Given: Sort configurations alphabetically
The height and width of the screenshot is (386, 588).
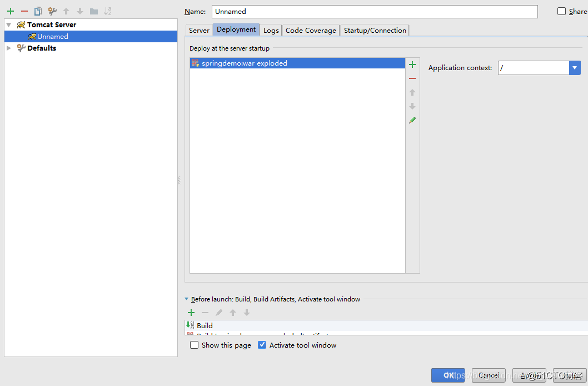Looking at the screenshot, I should pyautogui.click(x=108, y=11).
